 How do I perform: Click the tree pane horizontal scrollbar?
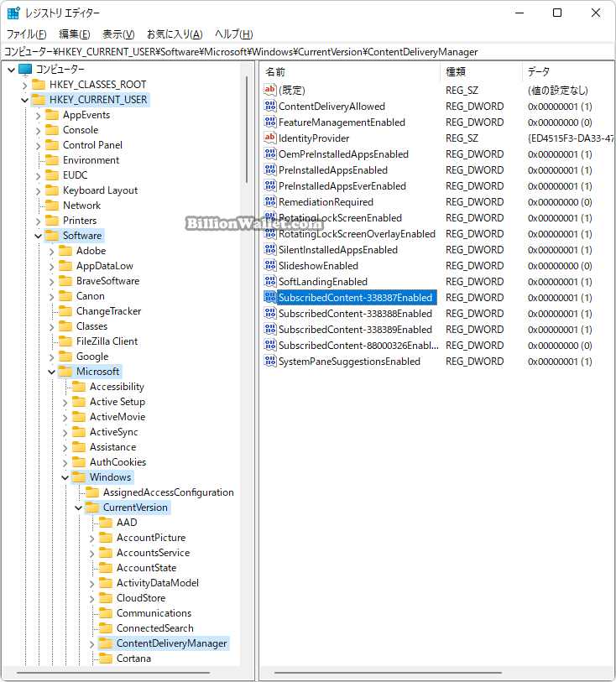click(x=113, y=673)
